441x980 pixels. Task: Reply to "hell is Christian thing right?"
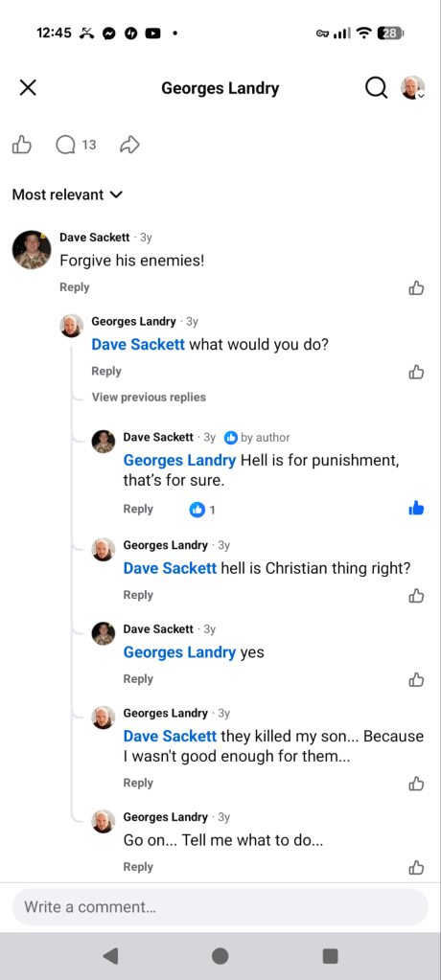pyautogui.click(x=138, y=595)
